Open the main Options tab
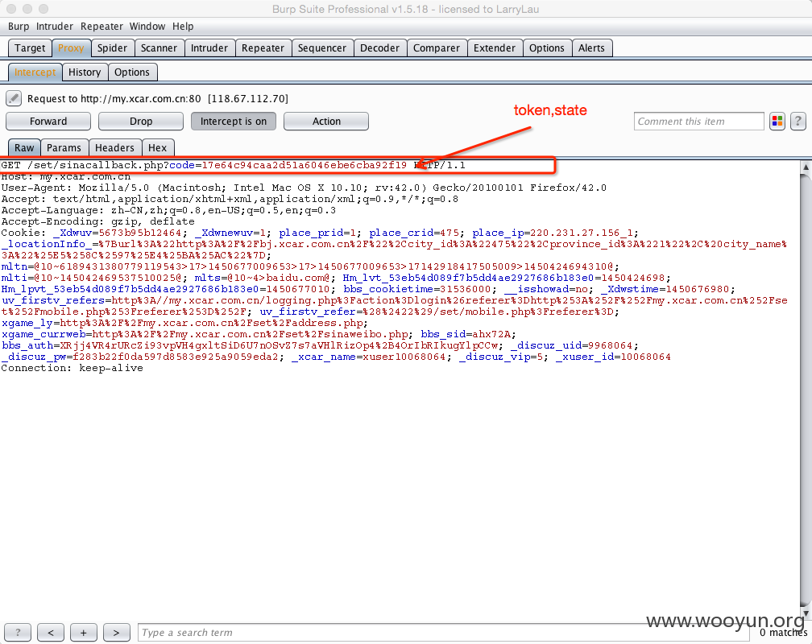The width and height of the screenshot is (812, 644). (x=546, y=48)
